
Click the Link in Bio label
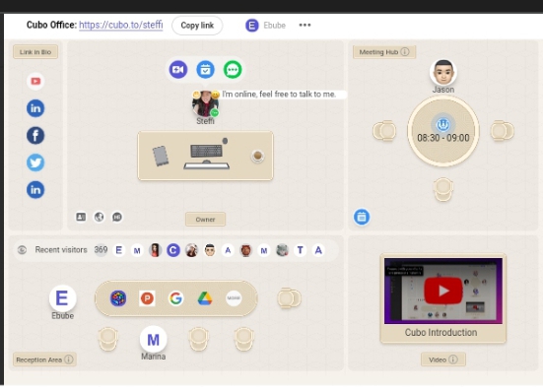click(x=35, y=52)
